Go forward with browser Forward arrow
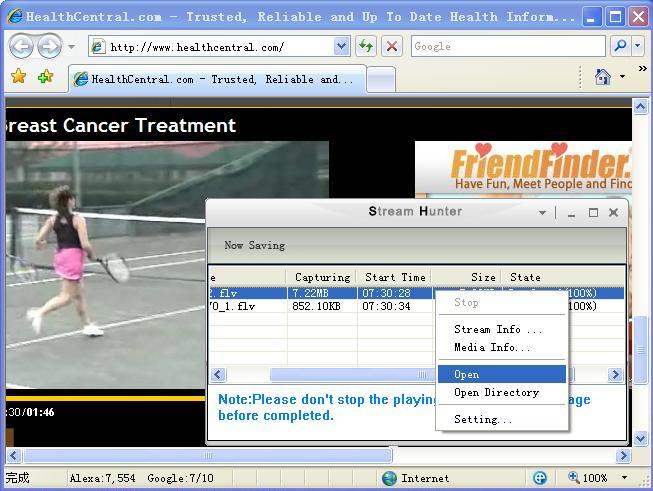Screen dimensions: 653x491 pos(50,46)
